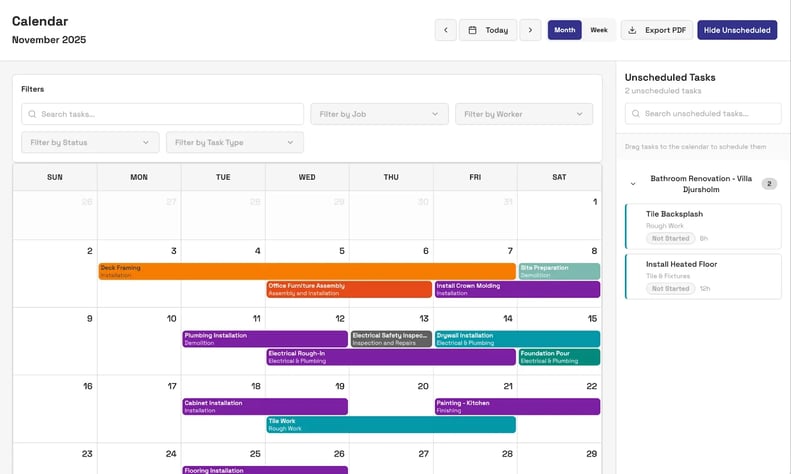This screenshot has width=791, height=474.
Task: Open the Filter by Task Type dropdown
Action: coord(235,142)
